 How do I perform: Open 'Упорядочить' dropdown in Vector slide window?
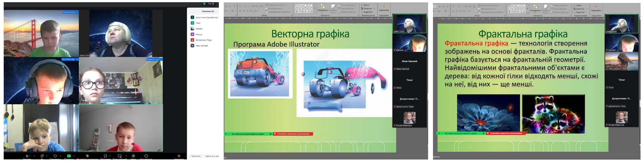pyautogui.click(x=323, y=8)
